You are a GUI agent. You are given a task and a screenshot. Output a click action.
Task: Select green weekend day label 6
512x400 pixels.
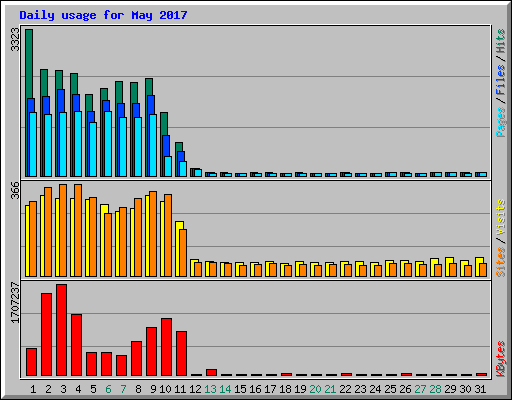108,389
